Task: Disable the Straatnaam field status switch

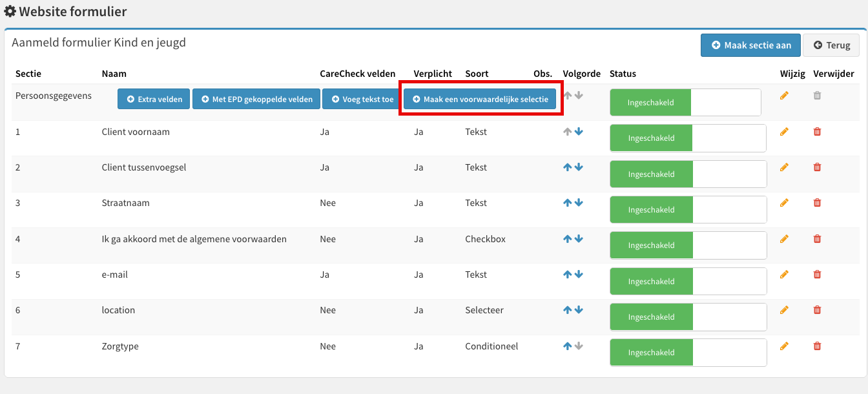Action: 688,210
